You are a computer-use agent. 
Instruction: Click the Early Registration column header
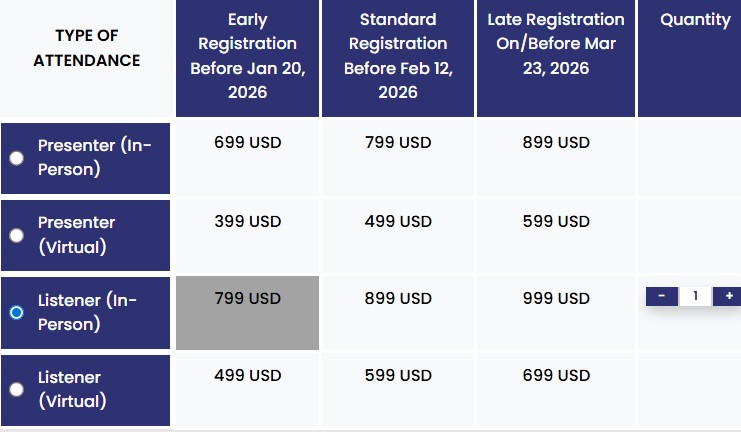click(248, 56)
